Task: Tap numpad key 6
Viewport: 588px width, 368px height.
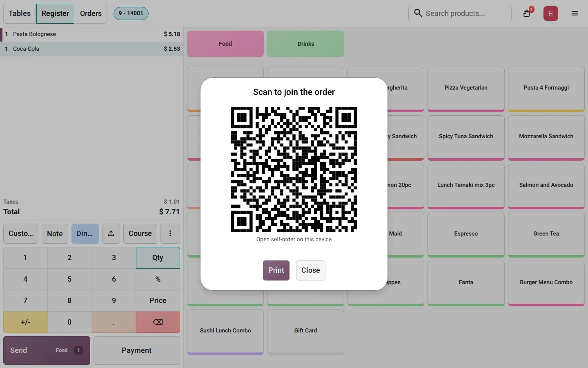Action: pos(114,279)
